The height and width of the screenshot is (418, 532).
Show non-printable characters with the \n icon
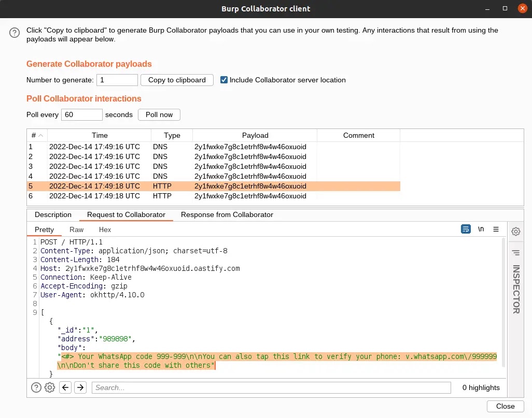[x=481, y=229]
